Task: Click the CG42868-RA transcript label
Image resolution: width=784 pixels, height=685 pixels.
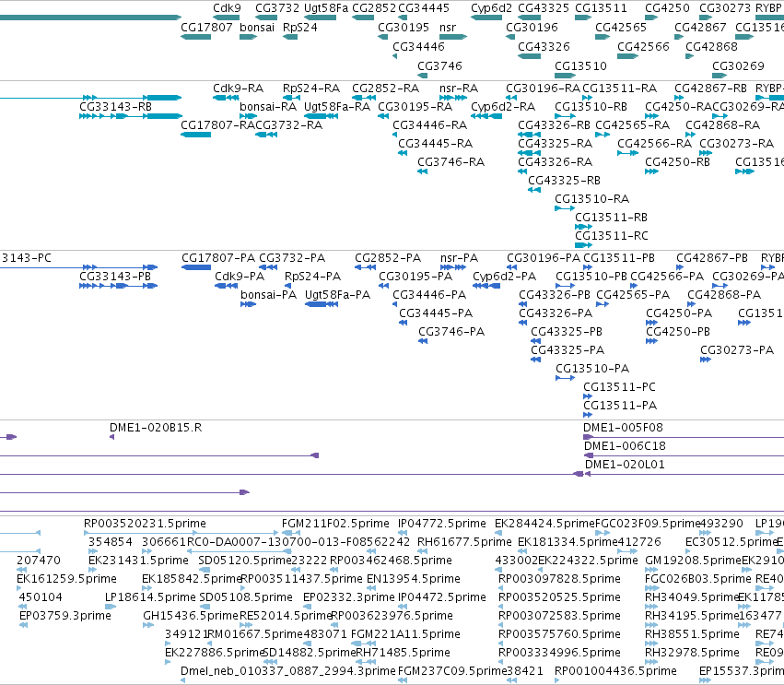Action: pos(723,125)
